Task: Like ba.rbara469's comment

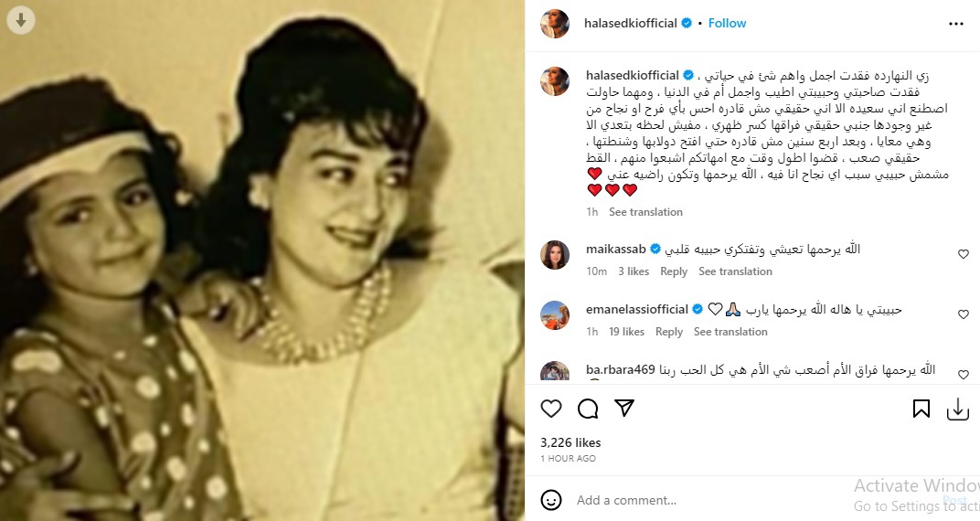Action: click(964, 374)
